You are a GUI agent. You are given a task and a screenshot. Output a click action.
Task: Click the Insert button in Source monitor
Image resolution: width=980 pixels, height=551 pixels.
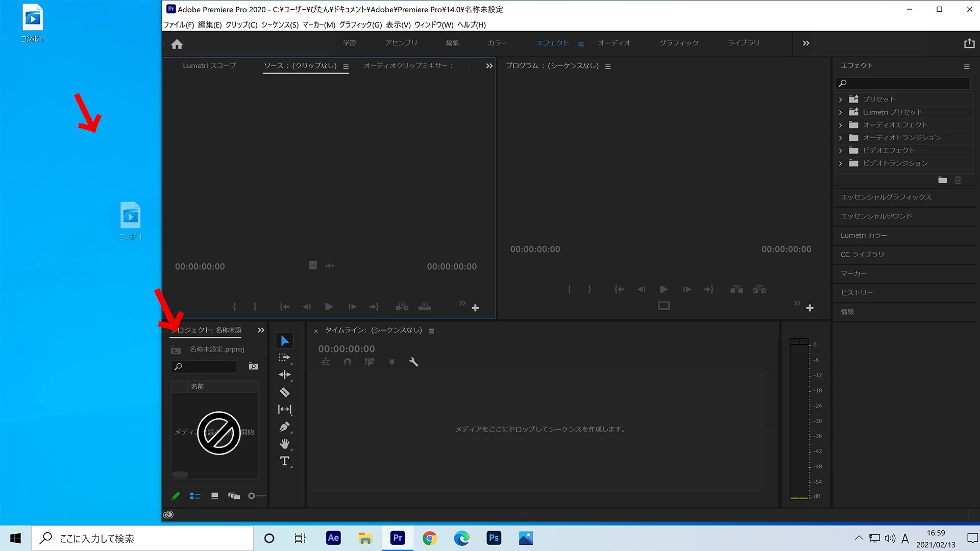(x=402, y=307)
